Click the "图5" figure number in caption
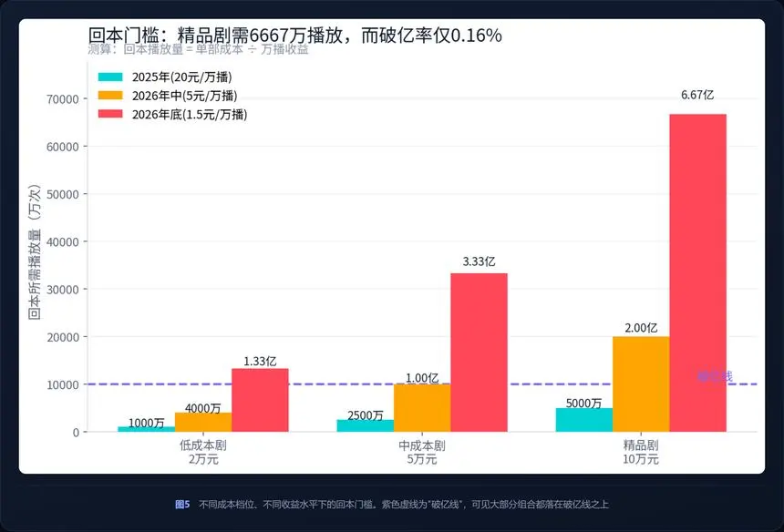Viewport: 784px width, 532px height. tap(182, 505)
